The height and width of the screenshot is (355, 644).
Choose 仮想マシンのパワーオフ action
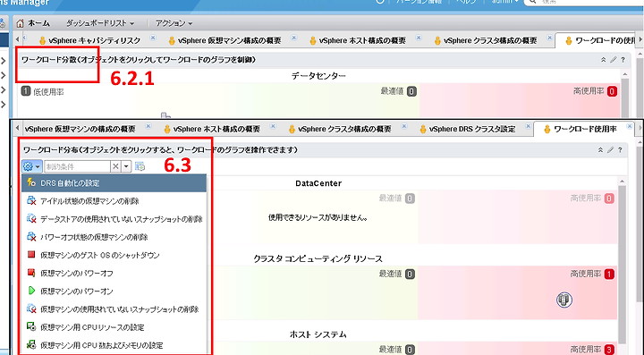(x=114, y=274)
